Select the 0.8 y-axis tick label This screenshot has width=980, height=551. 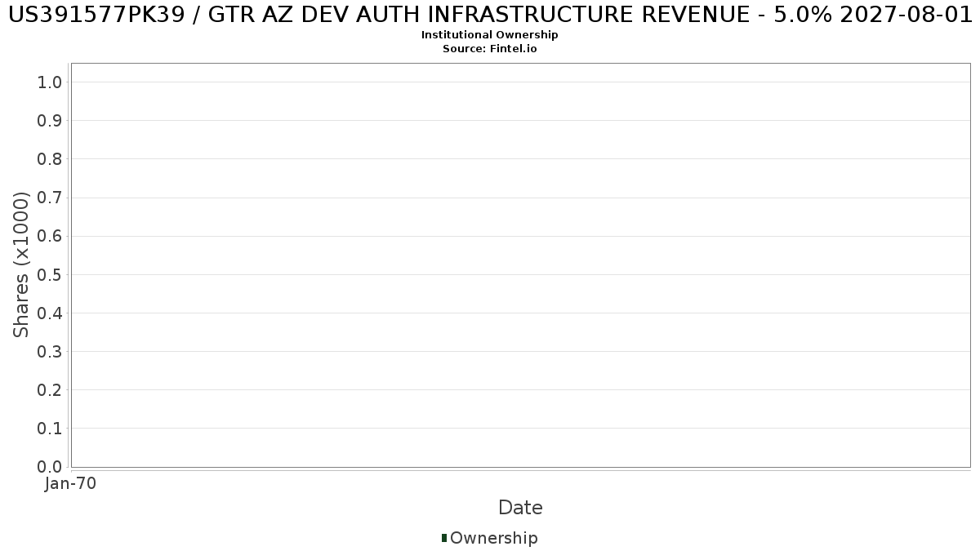50,158
